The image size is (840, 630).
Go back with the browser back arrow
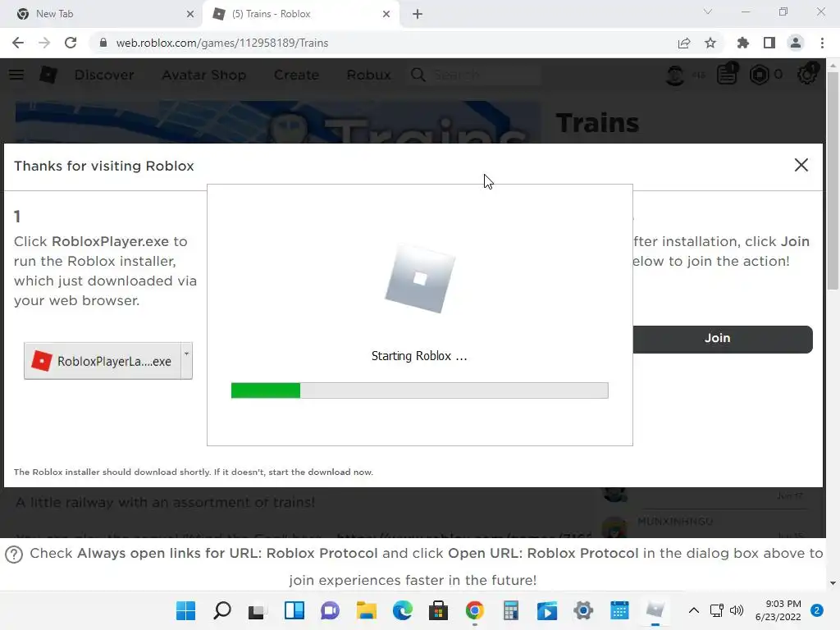coord(18,43)
